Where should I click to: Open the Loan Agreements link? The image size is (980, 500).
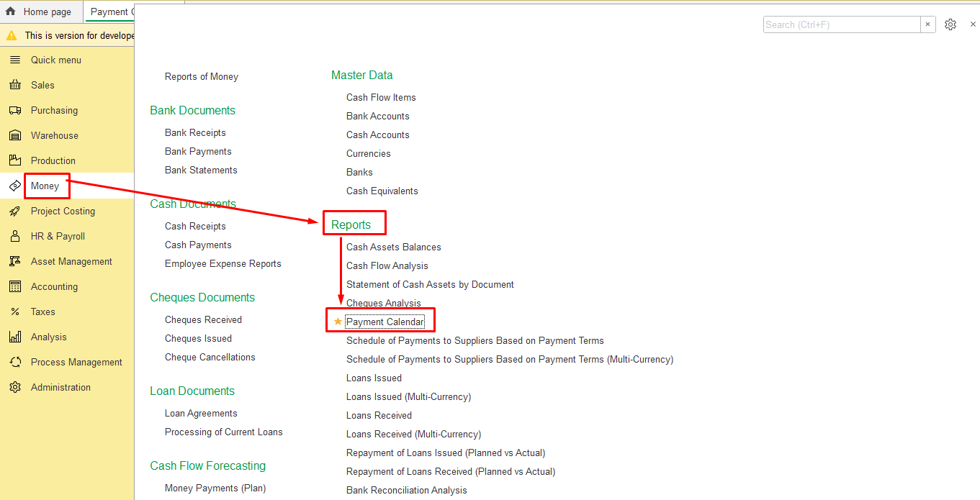pyautogui.click(x=201, y=413)
